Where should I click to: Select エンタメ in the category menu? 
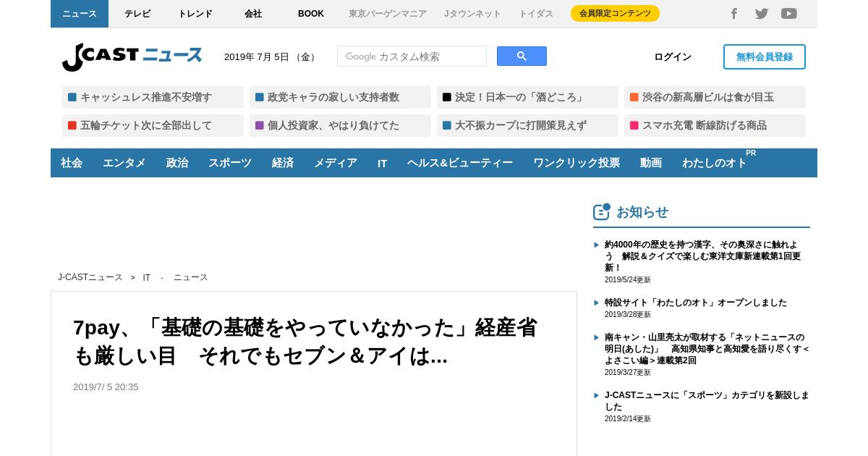point(124,163)
